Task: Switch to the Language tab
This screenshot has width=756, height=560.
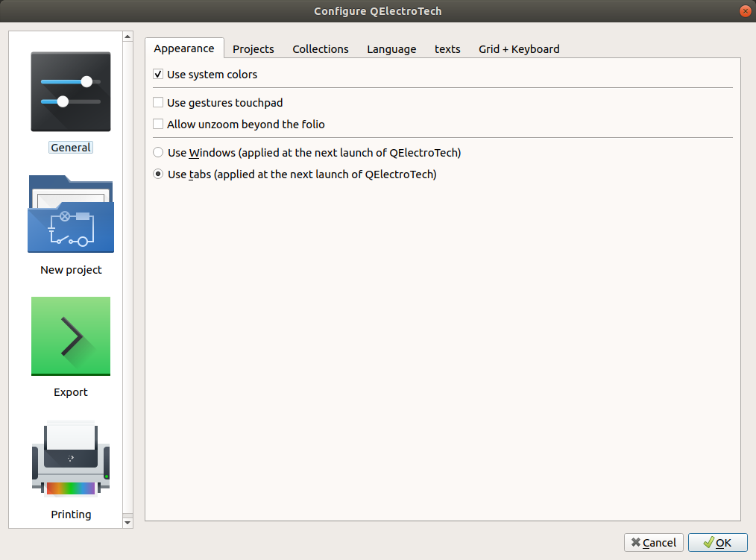Action: (391, 48)
